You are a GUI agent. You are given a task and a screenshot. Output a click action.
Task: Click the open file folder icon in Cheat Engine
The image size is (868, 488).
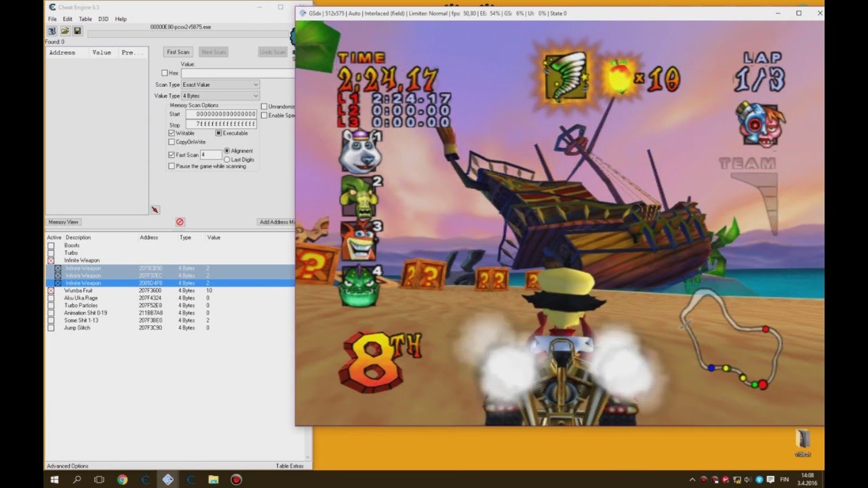tap(65, 31)
